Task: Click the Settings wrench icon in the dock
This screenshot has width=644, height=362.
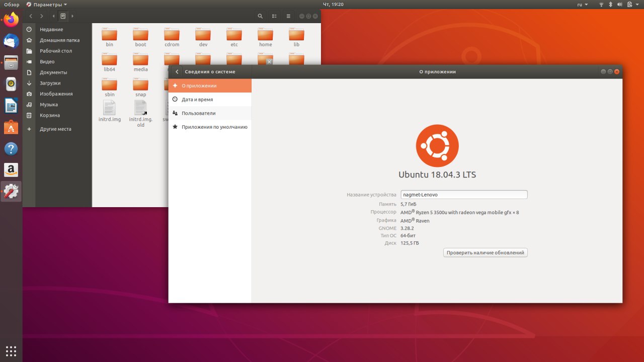Action: pos(11,192)
